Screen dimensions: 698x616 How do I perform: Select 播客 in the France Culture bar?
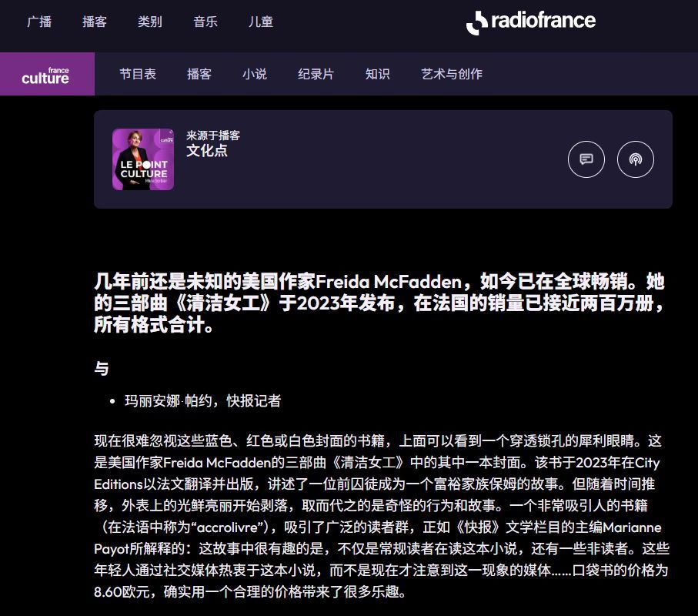tap(199, 74)
